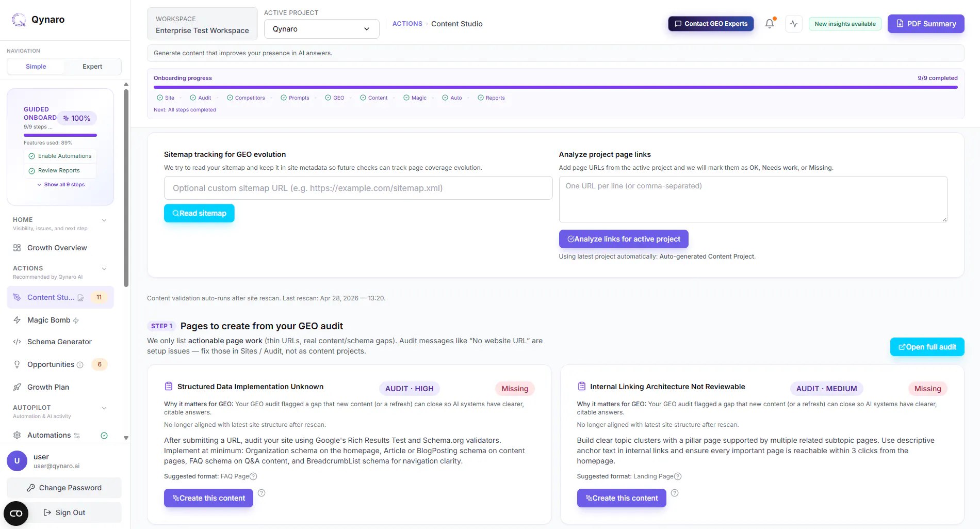The width and height of the screenshot is (980, 529).
Task: Focus the custom sitemap URL field
Action: pyautogui.click(x=358, y=188)
